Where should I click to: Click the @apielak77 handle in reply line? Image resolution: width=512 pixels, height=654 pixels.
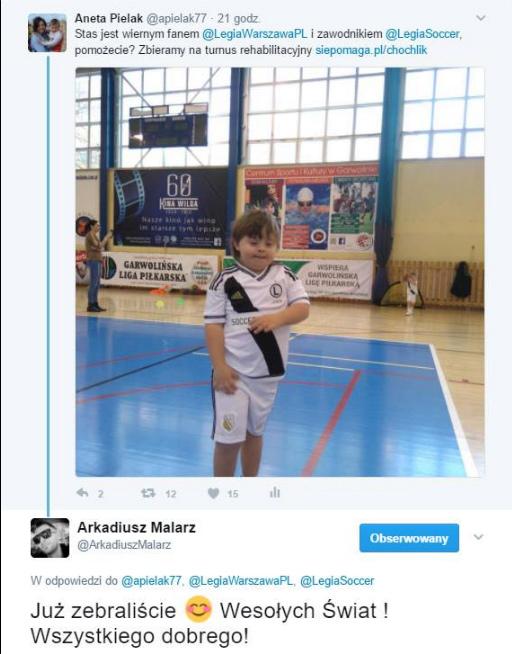pyautogui.click(x=151, y=581)
